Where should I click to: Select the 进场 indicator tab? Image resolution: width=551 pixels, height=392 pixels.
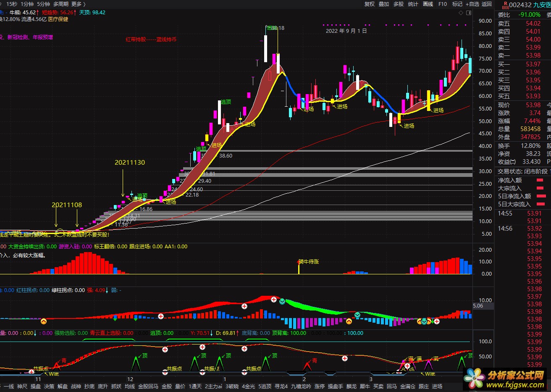point(437,387)
